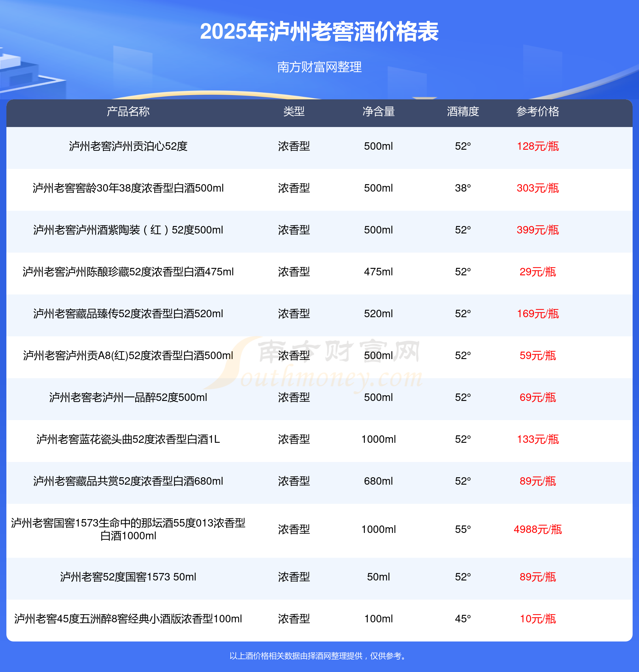Click product name "泸州老窖窖龄30年38度浓香型白酒500ml"
Screen dimensions: 639x672
click(x=128, y=188)
